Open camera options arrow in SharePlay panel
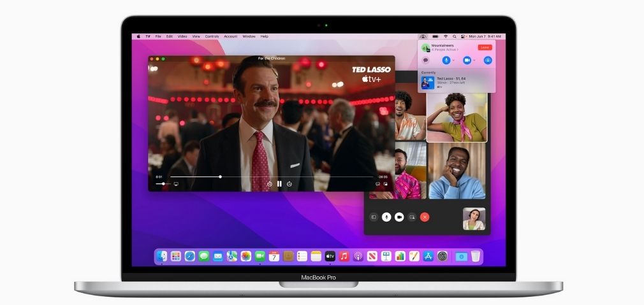 474,60
